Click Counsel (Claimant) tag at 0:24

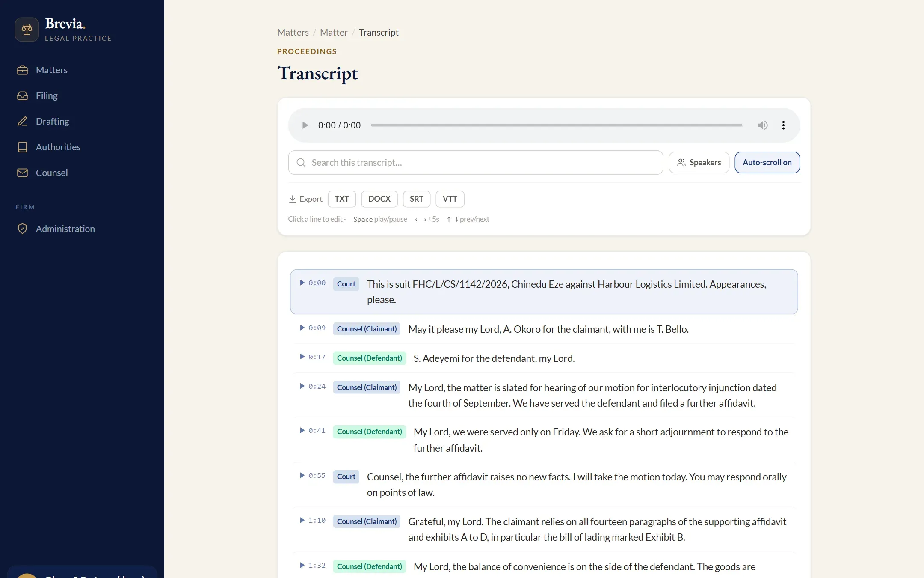[x=367, y=387]
